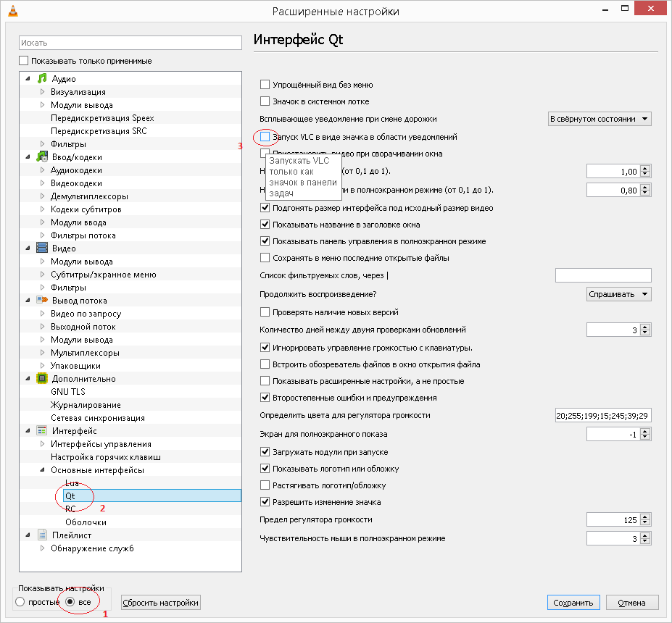Screen dimensions: 672x623
Task: Select the все radio button
Action: click(x=70, y=602)
